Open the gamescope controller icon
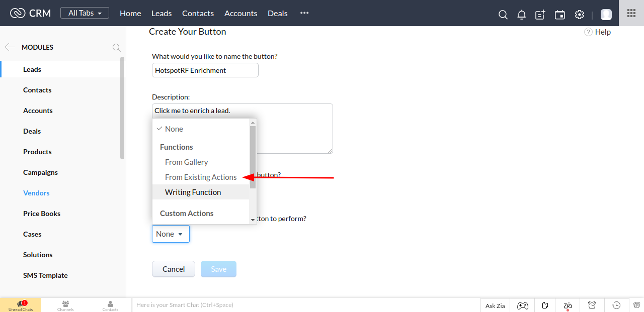644x312 pixels. 523,305
